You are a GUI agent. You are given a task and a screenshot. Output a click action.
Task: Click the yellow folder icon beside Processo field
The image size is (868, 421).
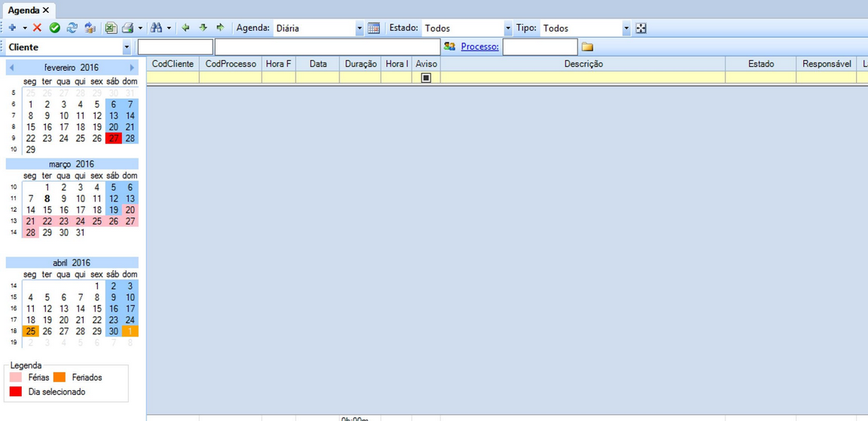point(587,47)
